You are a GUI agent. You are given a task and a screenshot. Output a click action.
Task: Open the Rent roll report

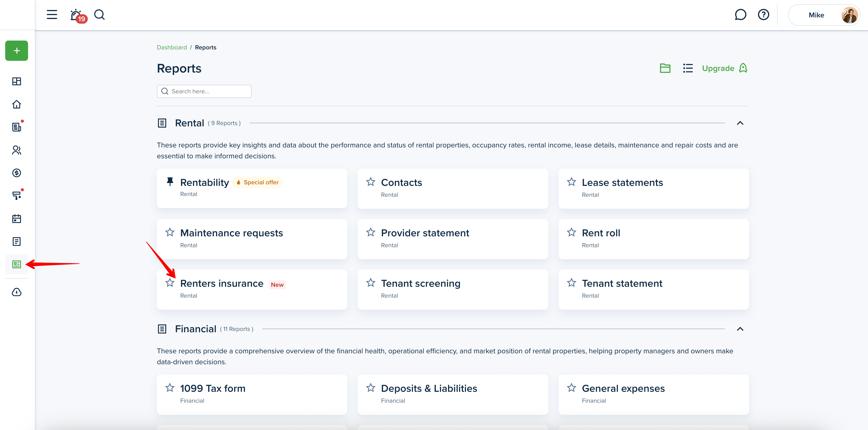point(601,233)
